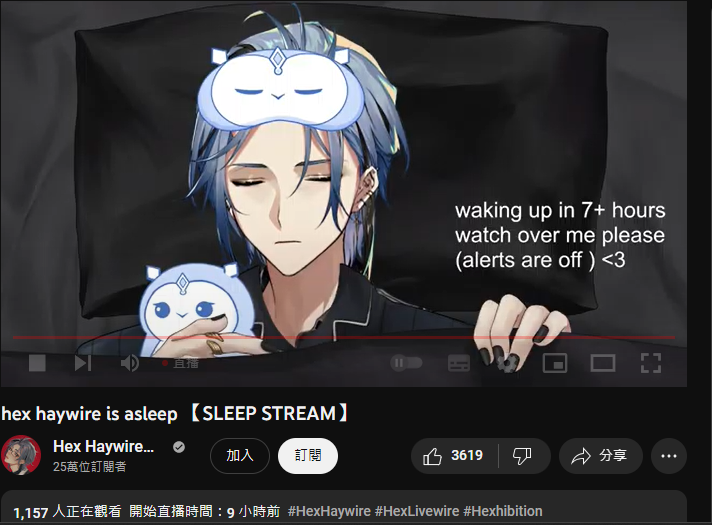The width and height of the screenshot is (712, 525).
Task: Subscribe using the 訂閱 button
Action: (x=308, y=456)
